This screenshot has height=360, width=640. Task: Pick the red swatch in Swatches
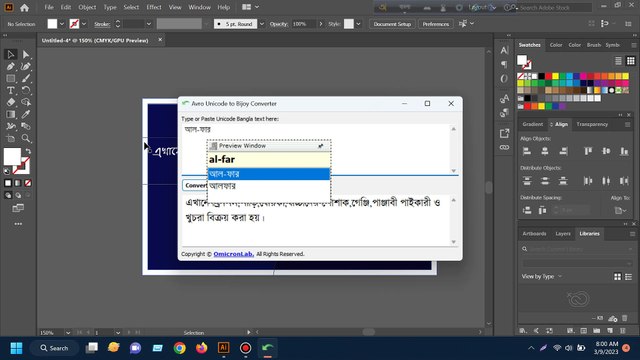pyautogui.click(x=548, y=76)
